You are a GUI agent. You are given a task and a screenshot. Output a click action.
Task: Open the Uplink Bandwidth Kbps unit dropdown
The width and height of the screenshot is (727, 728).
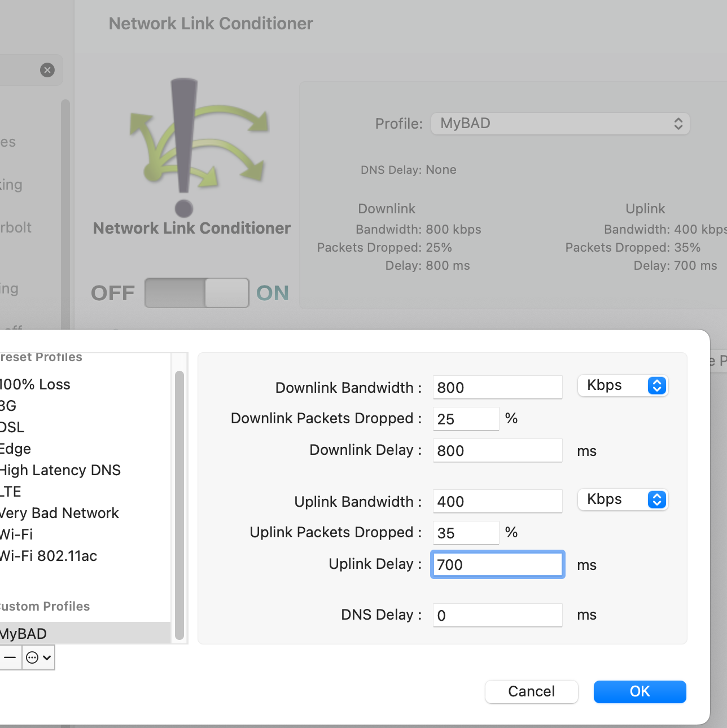pos(623,499)
